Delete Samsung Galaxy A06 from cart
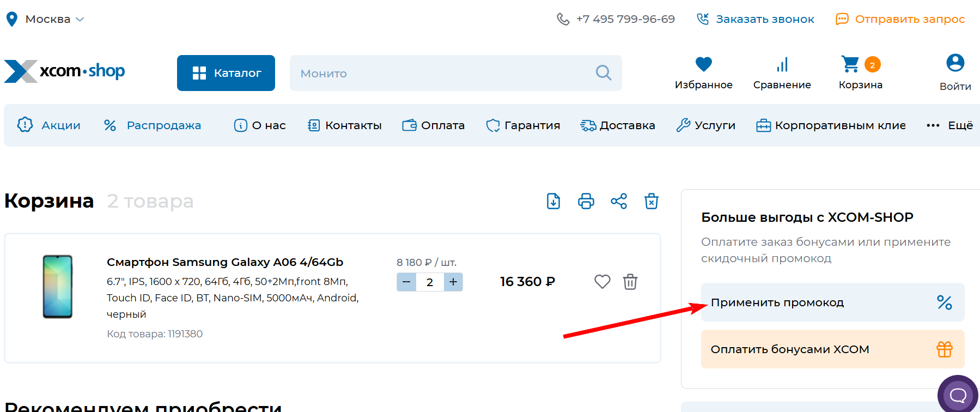Viewport: 980px width, 412px height. tap(630, 282)
